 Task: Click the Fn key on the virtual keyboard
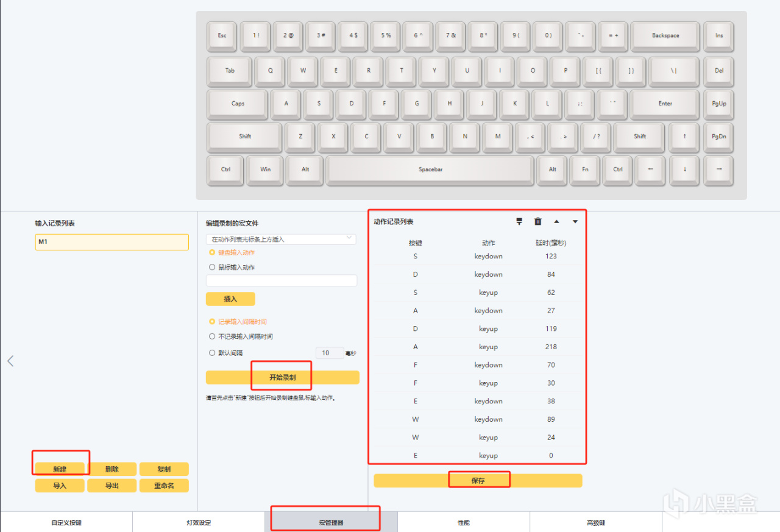click(x=585, y=169)
